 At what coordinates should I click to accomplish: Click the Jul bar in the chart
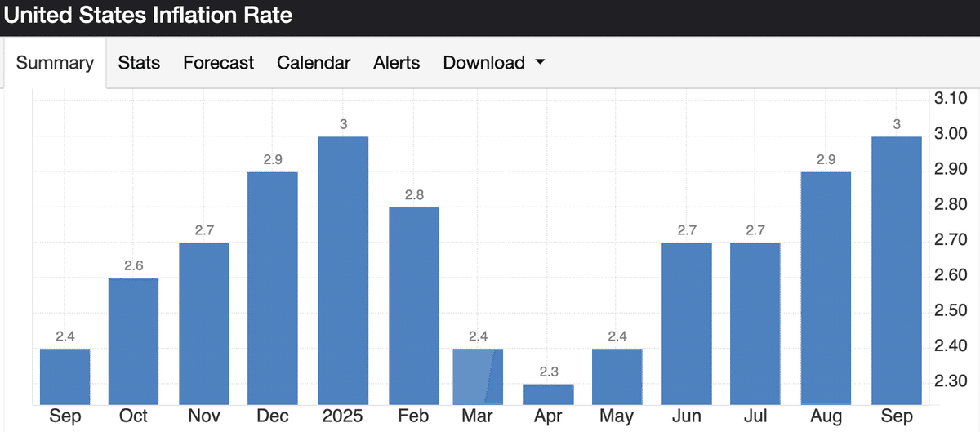(x=755, y=323)
